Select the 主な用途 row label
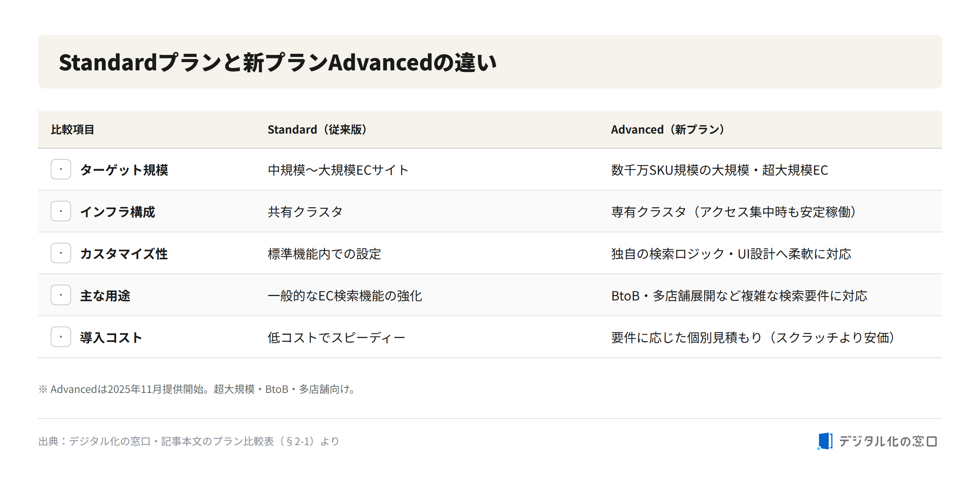Screen dimensions: 980x487 105,296
